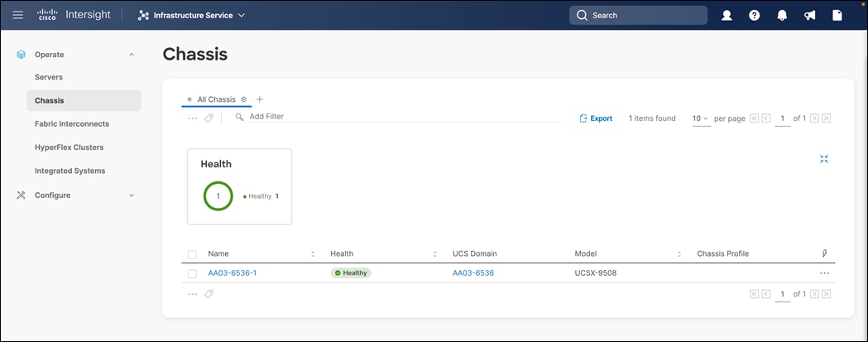Collapse the Operate section

pos(132,55)
